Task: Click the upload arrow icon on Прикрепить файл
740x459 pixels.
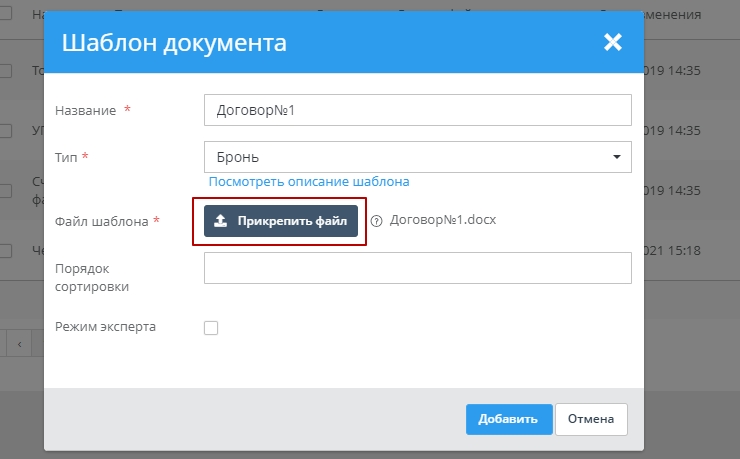Action: tap(221, 222)
